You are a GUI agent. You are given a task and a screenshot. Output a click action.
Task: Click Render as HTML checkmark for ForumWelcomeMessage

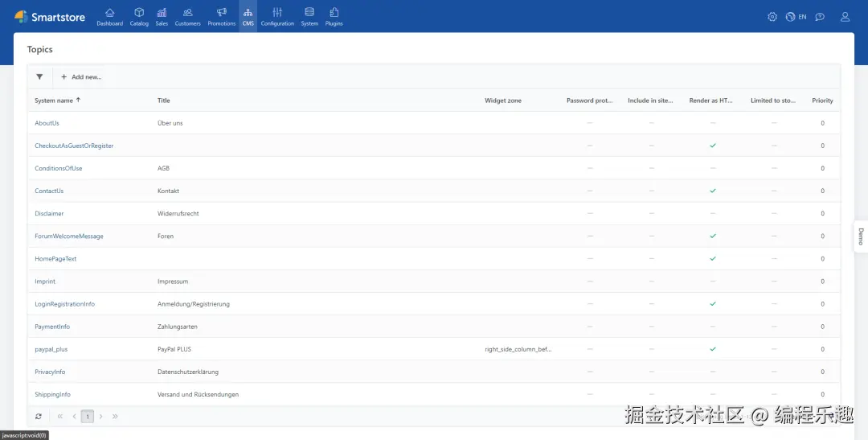pos(713,236)
